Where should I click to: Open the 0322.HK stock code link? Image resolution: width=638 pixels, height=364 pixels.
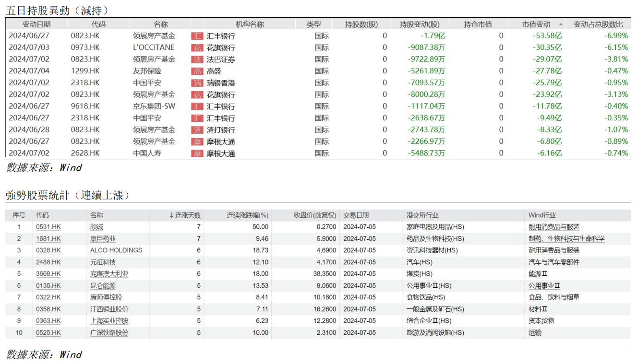pyautogui.click(x=48, y=297)
